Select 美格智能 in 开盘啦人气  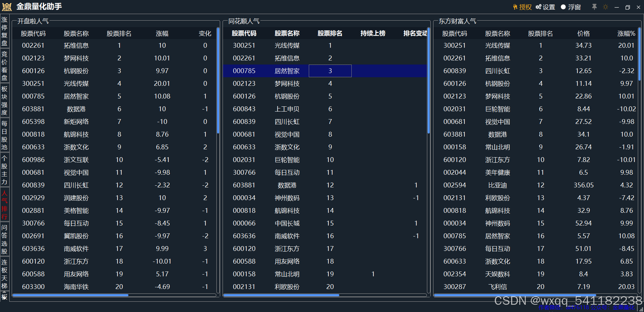click(76, 210)
